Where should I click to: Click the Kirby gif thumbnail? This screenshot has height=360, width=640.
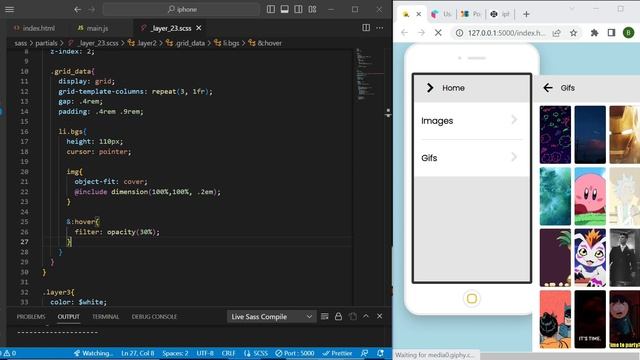click(x=590, y=196)
